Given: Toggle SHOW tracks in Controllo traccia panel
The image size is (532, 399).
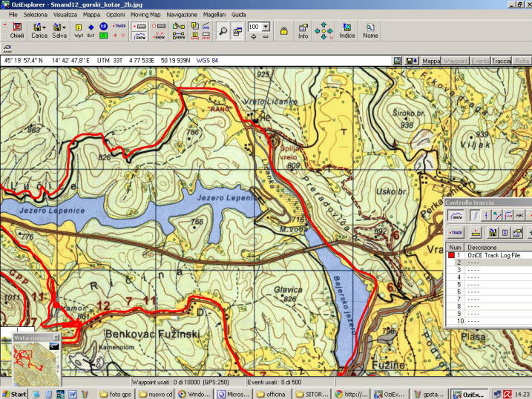Looking at the screenshot, I should [x=456, y=216].
